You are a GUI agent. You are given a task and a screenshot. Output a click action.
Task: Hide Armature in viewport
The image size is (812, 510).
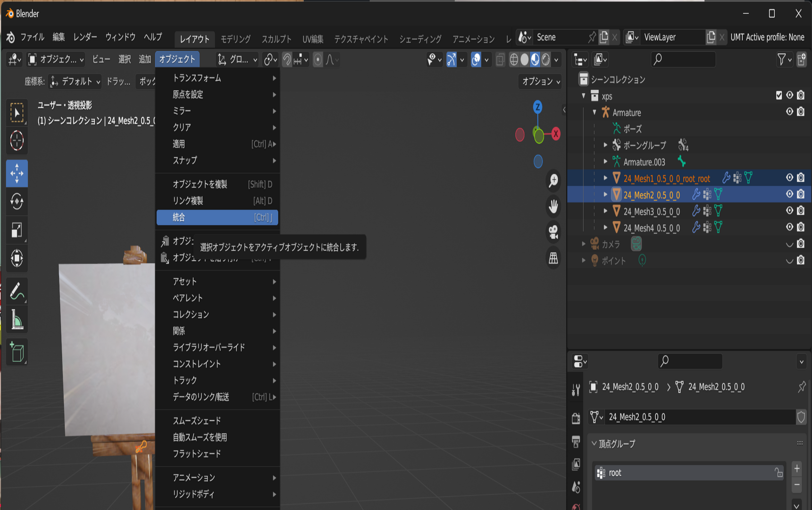[789, 112]
